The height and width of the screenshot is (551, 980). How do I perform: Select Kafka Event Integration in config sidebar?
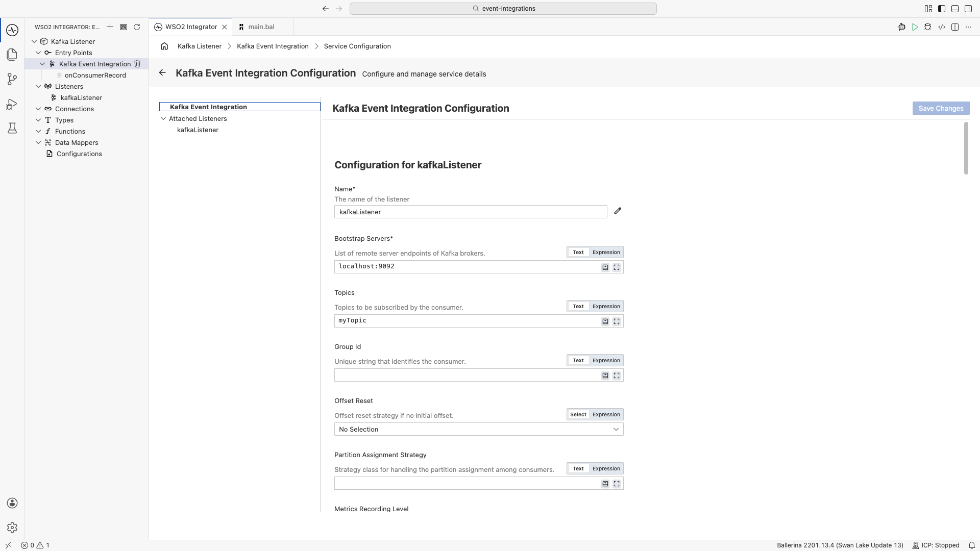tap(240, 107)
